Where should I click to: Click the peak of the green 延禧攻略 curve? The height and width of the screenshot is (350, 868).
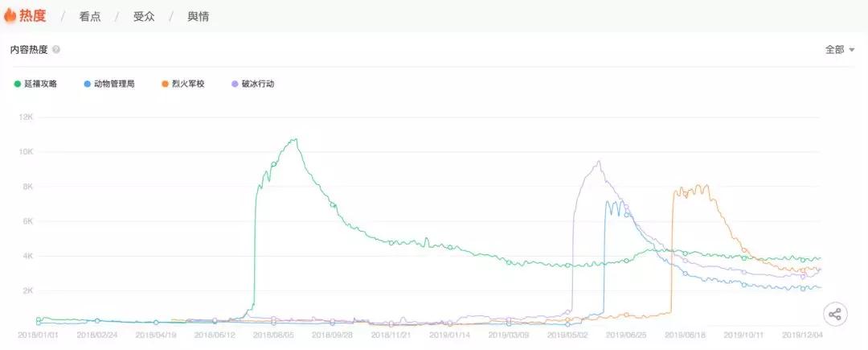click(295, 139)
